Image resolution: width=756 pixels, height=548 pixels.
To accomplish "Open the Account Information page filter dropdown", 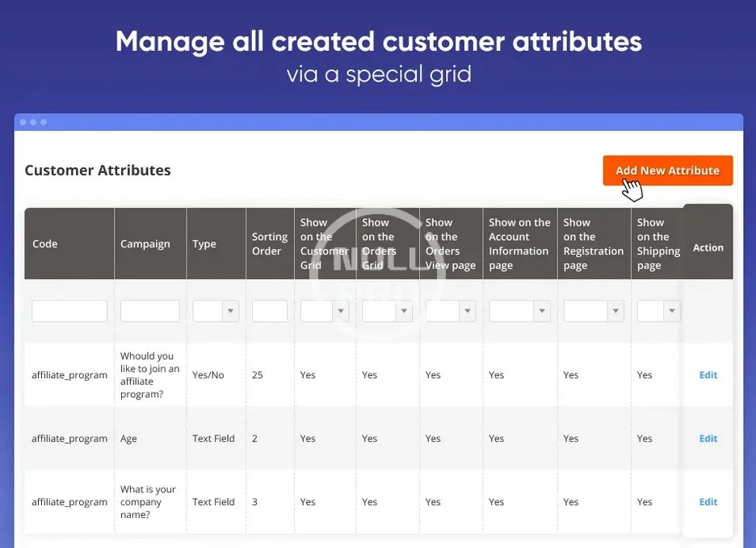I will (519, 311).
